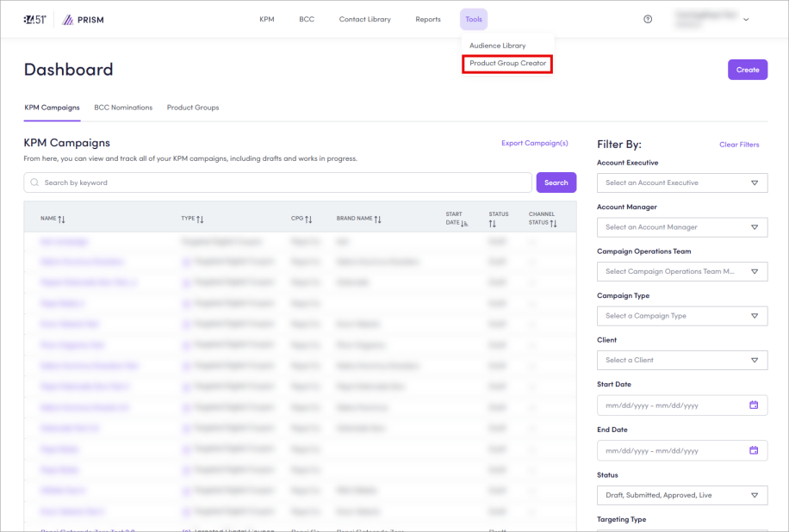Sort by CPG column arrows
This screenshot has height=532, width=789.
pos(308,219)
